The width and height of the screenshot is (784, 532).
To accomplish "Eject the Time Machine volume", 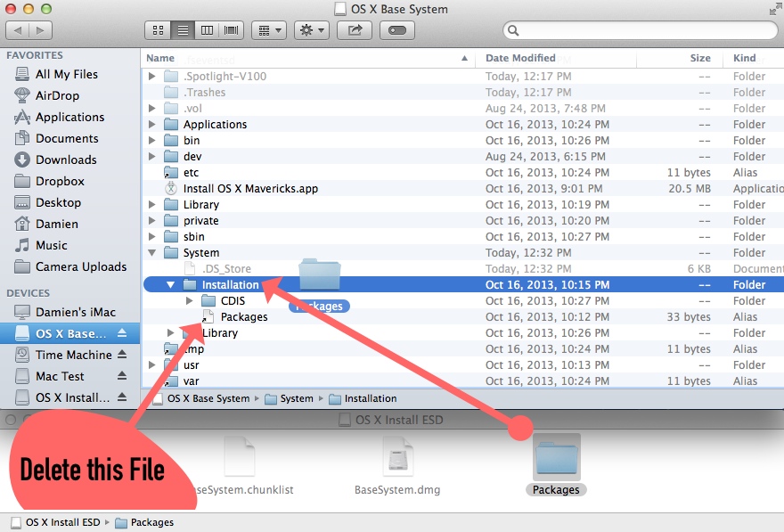I will [122, 355].
